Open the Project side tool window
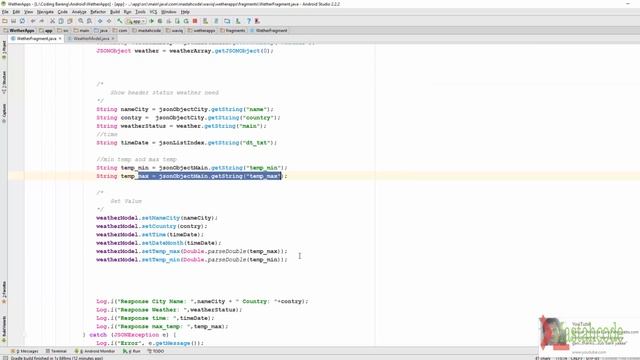The width and height of the screenshot is (640, 360). (4, 50)
